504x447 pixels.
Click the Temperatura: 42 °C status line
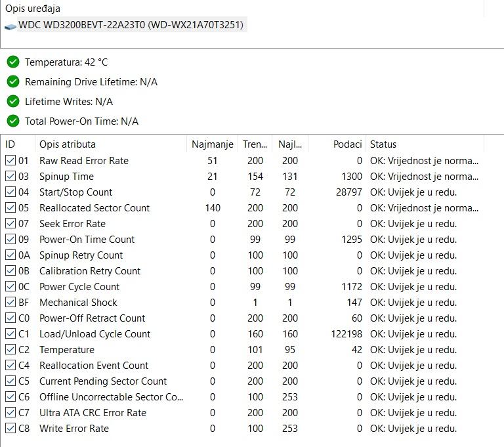click(x=66, y=62)
